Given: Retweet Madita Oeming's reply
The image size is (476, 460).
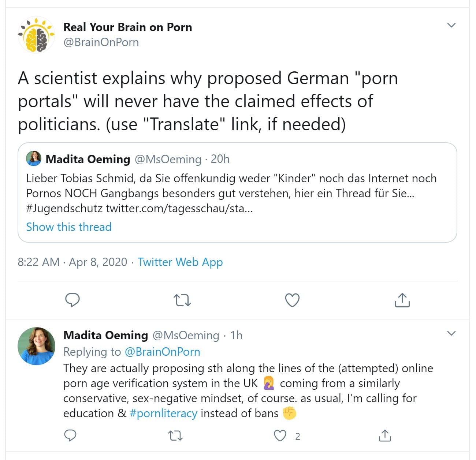Looking at the screenshot, I should [175, 436].
